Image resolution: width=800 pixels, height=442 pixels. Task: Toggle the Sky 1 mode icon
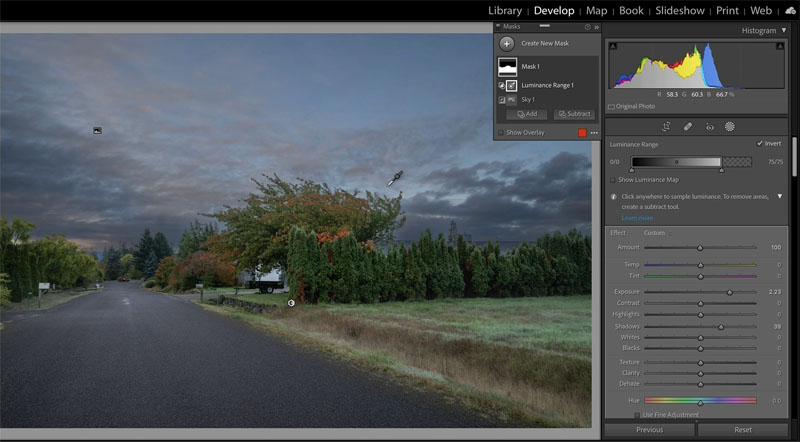click(x=502, y=100)
